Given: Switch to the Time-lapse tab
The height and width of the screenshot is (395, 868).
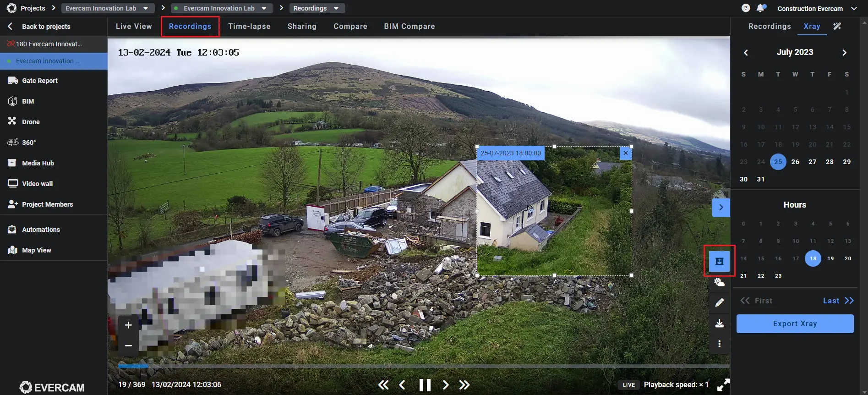Looking at the screenshot, I should pyautogui.click(x=249, y=27).
